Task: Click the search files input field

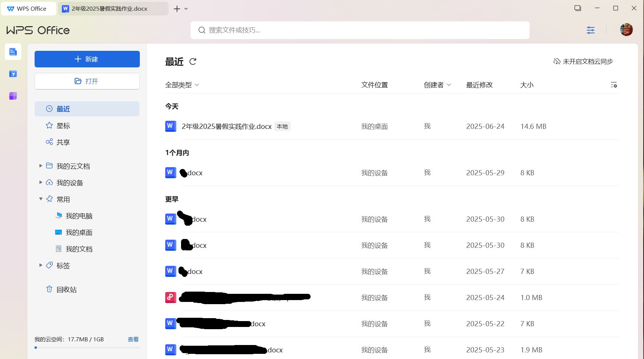Action: 360,30
